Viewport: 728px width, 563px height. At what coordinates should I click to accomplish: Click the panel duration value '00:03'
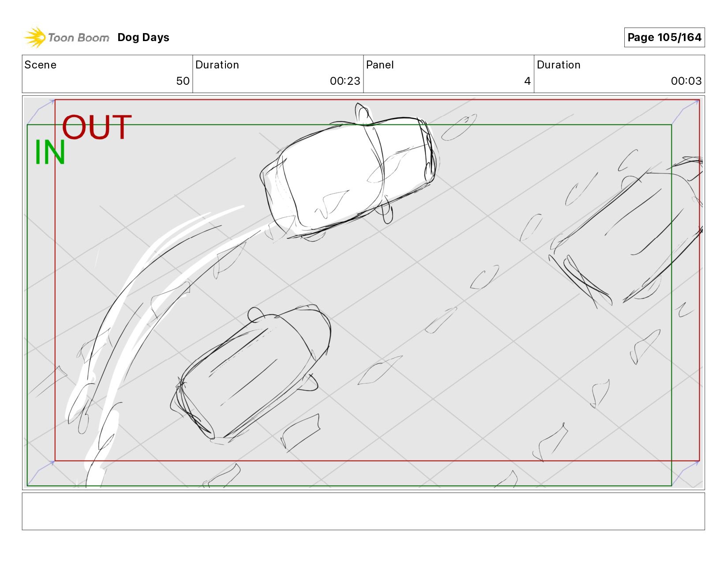click(686, 81)
